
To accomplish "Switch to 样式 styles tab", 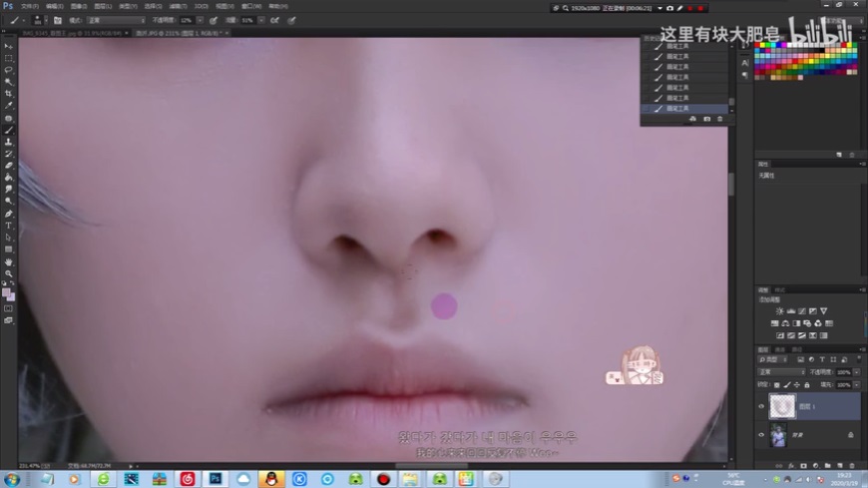I will (x=780, y=290).
